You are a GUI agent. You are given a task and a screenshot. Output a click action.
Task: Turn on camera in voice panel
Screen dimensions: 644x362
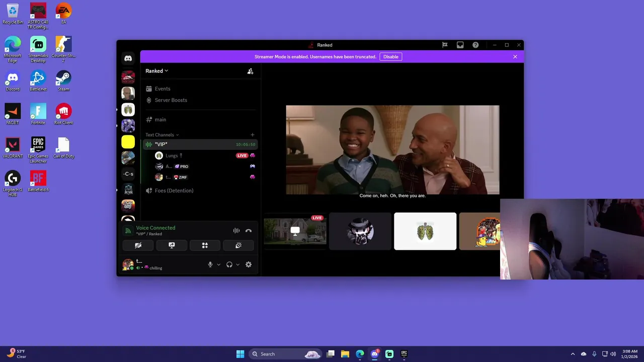pos(138,245)
